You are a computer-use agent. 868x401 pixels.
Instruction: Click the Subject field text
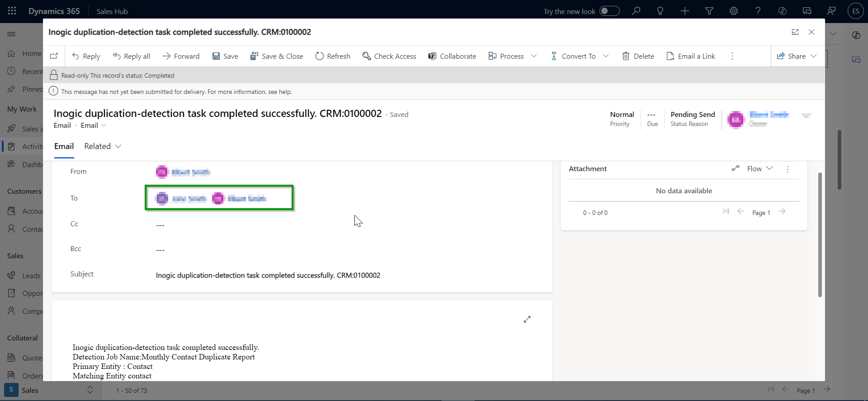point(268,275)
